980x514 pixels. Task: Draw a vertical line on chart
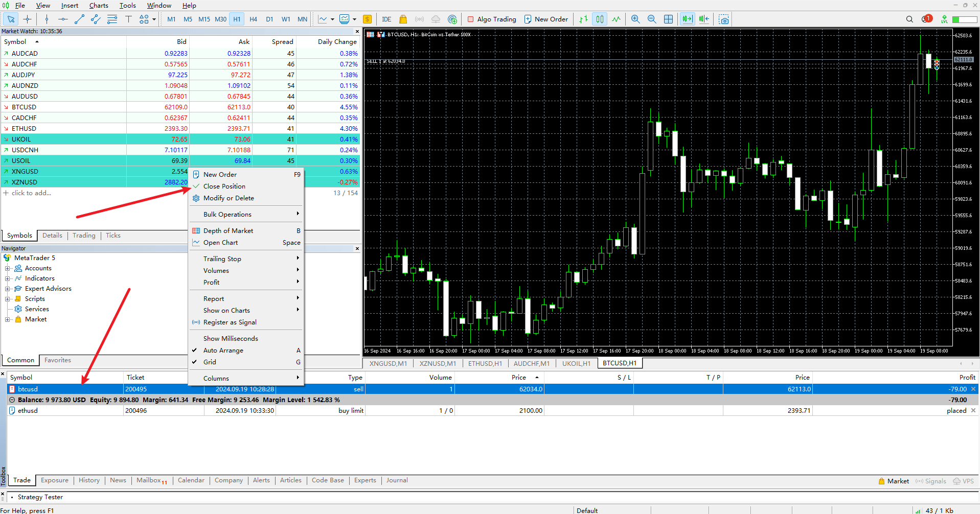47,19
